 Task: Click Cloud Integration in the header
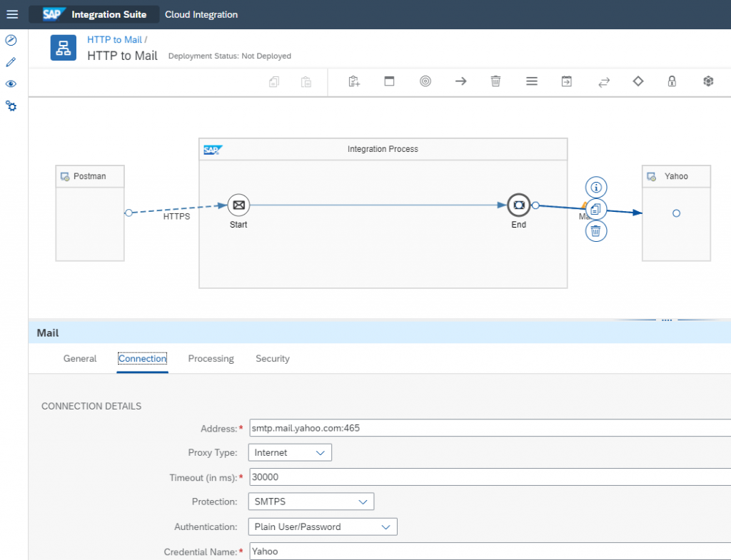coord(201,14)
